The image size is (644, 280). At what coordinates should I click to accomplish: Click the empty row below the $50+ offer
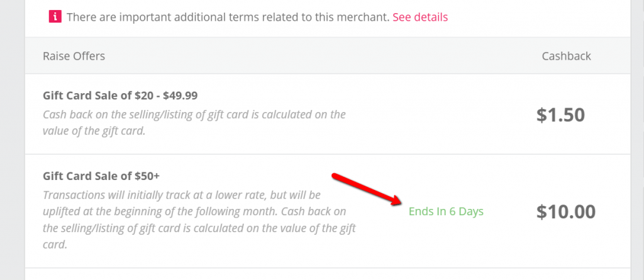(x=327, y=274)
